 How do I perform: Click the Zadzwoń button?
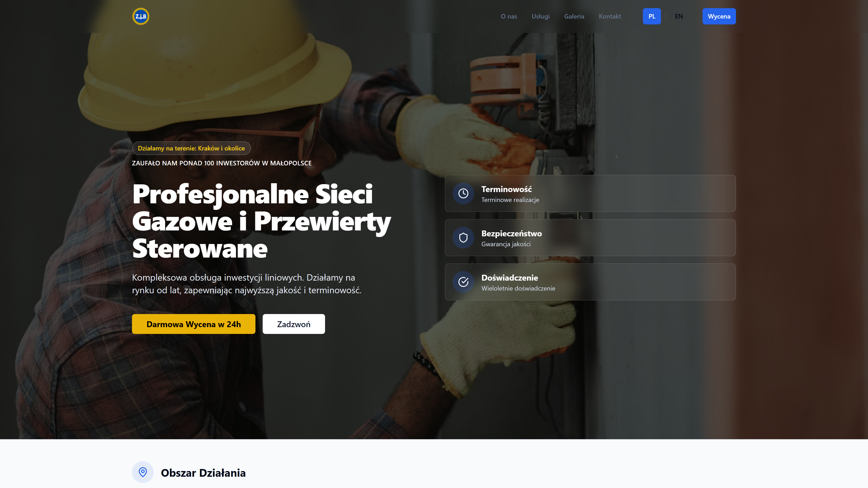point(294,324)
